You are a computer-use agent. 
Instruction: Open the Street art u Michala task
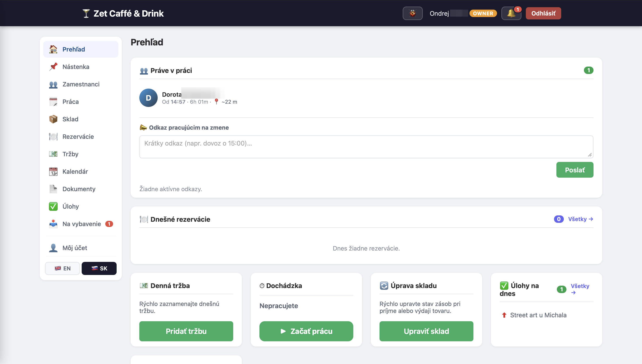point(538,315)
